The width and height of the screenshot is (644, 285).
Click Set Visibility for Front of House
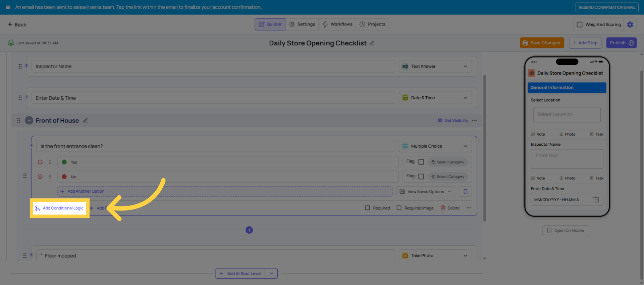click(453, 121)
